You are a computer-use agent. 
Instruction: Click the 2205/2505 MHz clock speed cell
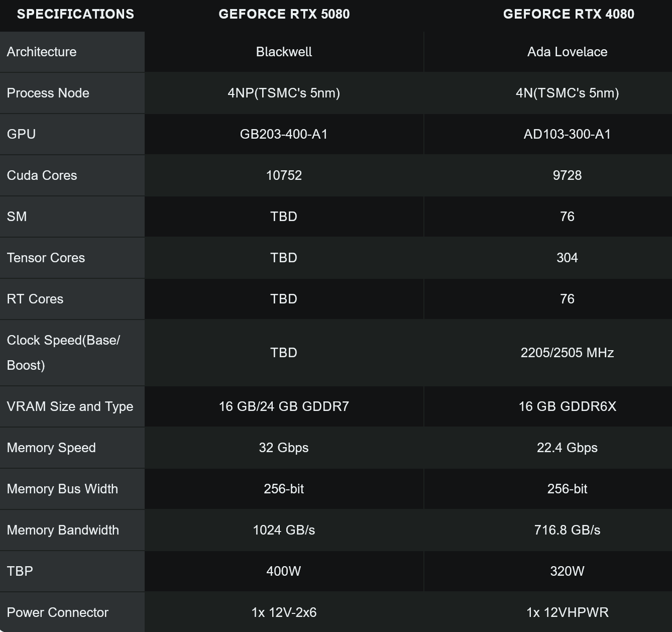tap(567, 353)
